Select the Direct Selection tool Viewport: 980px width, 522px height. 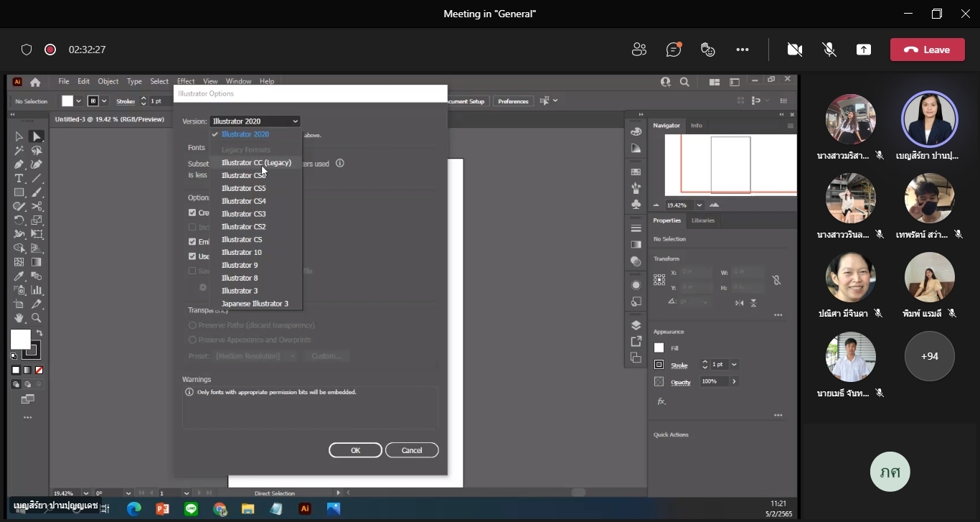37,136
